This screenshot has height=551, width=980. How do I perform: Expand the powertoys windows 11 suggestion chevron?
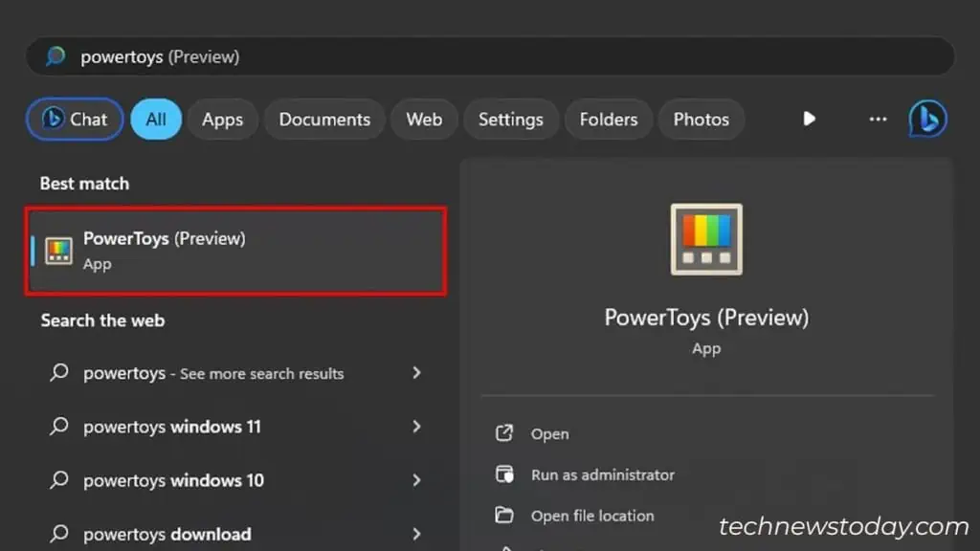415,427
